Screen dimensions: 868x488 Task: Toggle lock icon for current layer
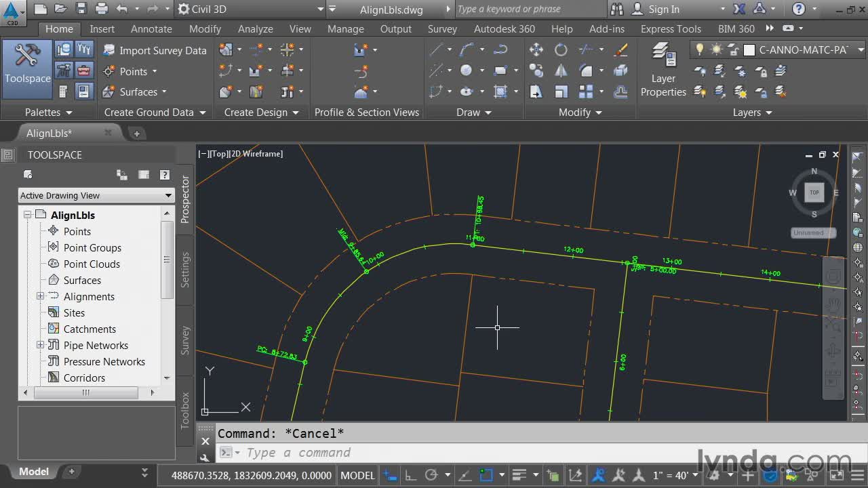point(733,49)
